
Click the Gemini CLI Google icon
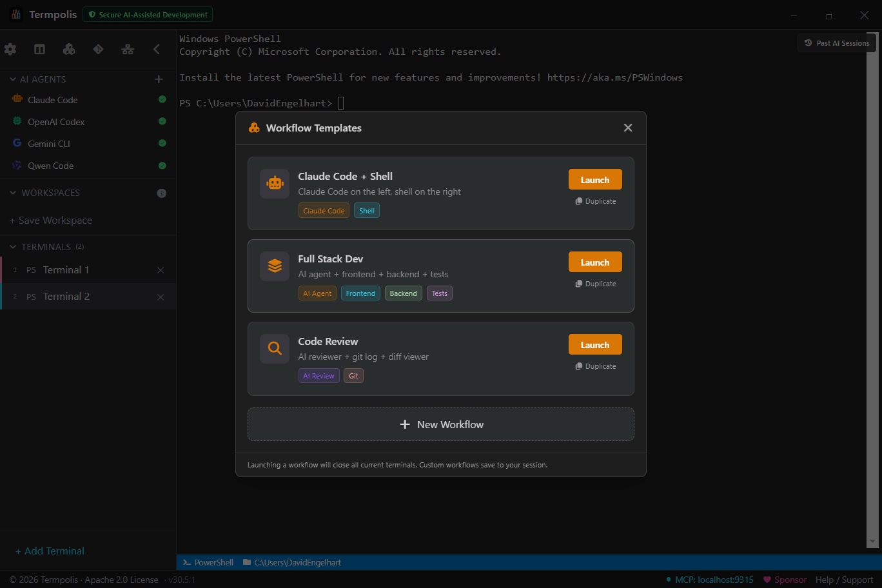(x=17, y=143)
